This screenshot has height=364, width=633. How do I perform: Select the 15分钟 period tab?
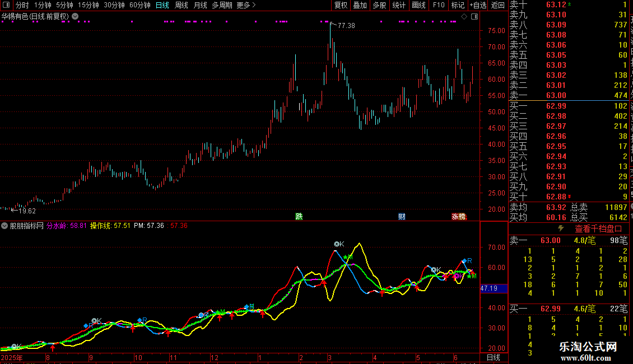pyautogui.click(x=89, y=5)
